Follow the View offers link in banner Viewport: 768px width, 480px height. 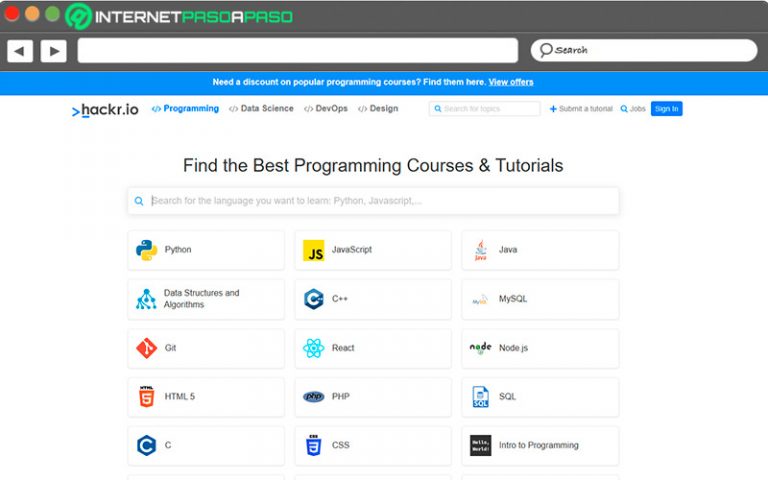511,82
